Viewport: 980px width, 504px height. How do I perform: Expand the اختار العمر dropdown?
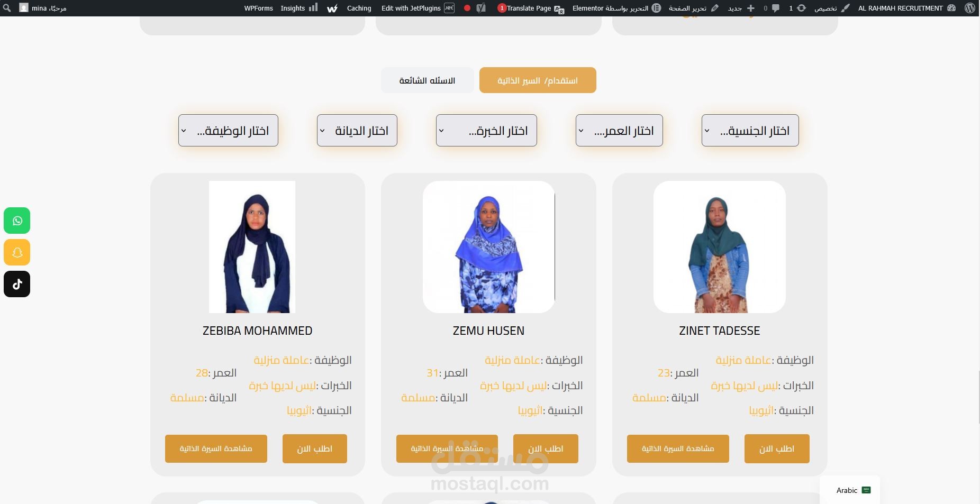pos(619,130)
